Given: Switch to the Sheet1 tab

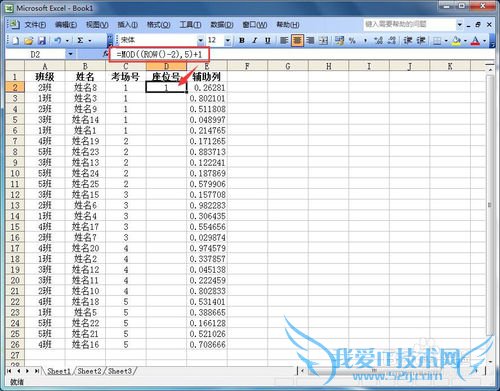Looking at the screenshot, I should coord(59,371).
